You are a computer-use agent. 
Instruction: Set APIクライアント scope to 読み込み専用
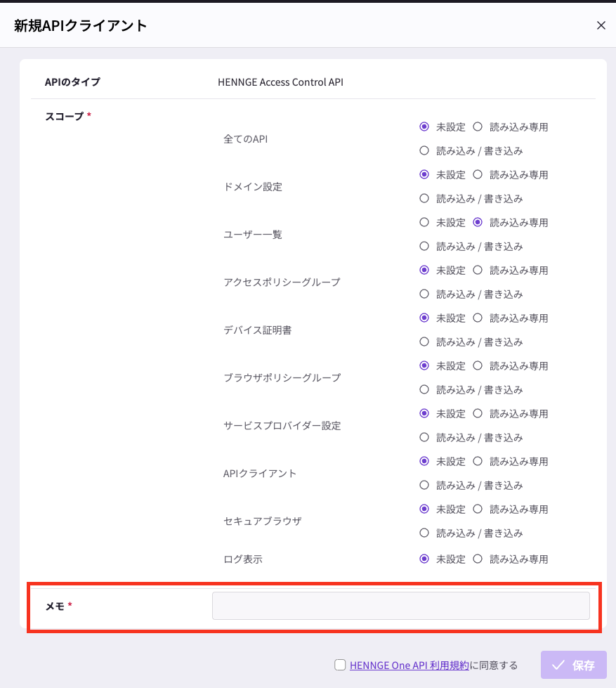coord(478,462)
